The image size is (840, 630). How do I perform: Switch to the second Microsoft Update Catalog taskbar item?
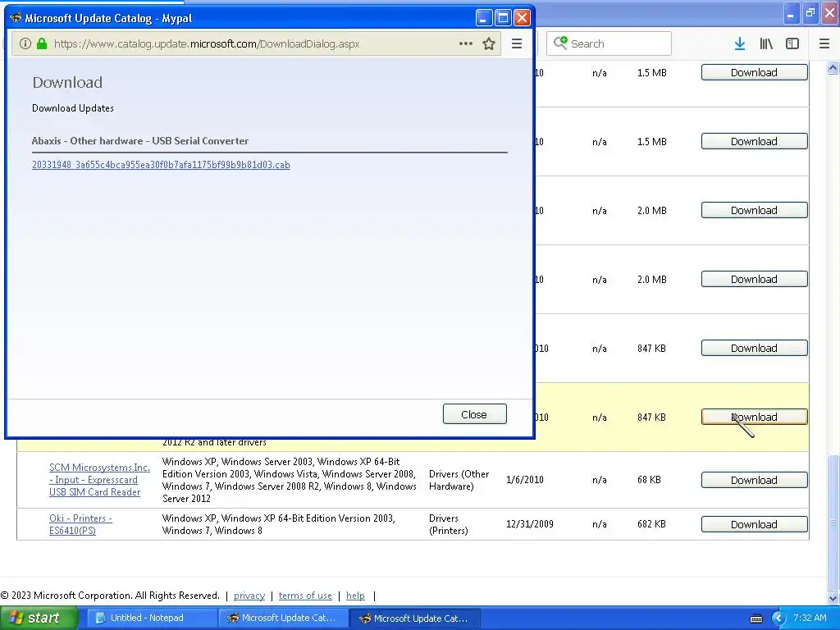pos(415,618)
